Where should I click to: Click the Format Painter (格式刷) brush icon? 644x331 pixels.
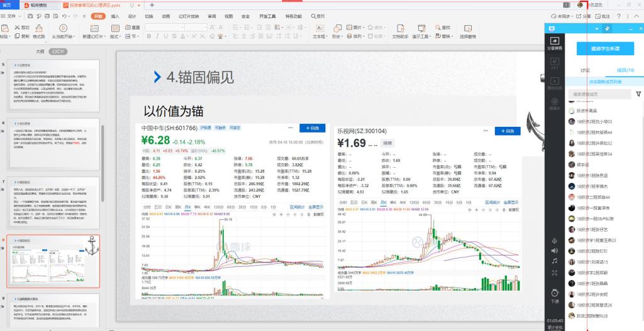[38, 28]
